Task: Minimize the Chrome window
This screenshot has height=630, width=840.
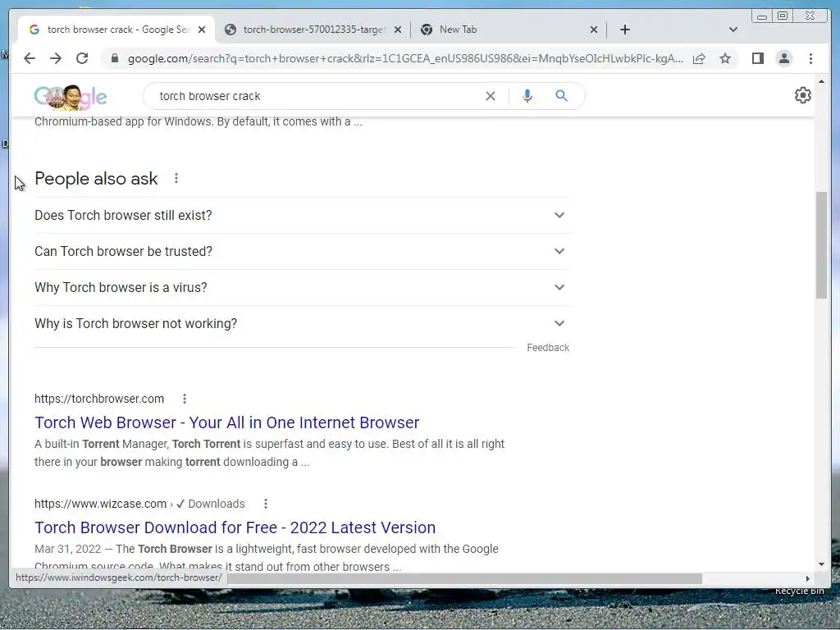Action: [761, 16]
